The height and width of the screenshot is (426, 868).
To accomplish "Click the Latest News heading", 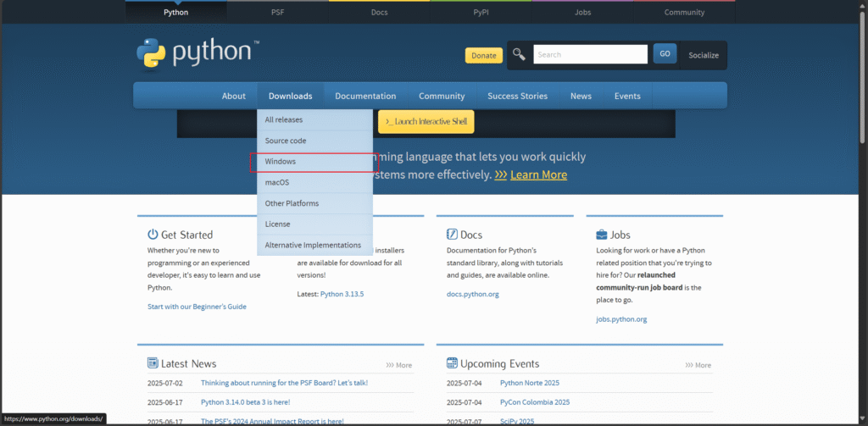I will 189,363.
